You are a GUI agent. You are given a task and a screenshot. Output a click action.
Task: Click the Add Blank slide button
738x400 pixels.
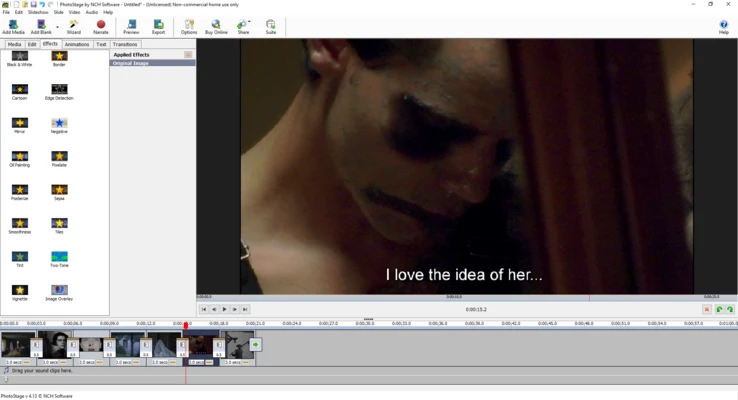pos(41,27)
